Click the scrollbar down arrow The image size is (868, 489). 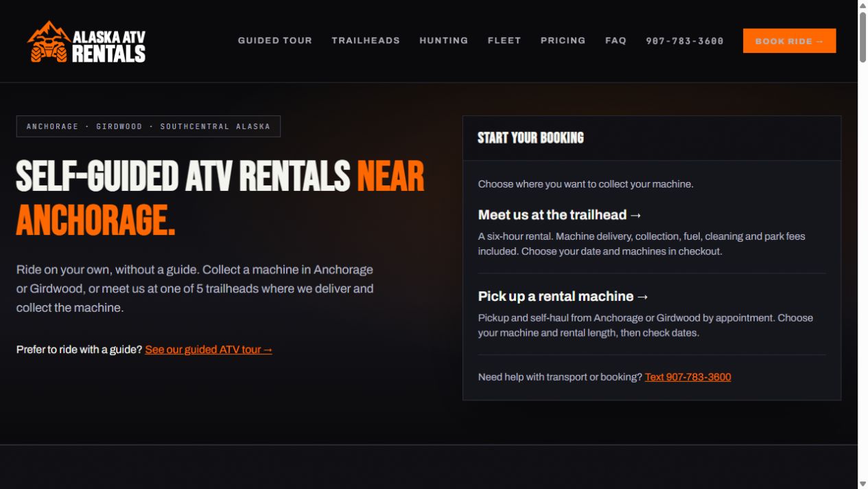click(x=863, y=484)
